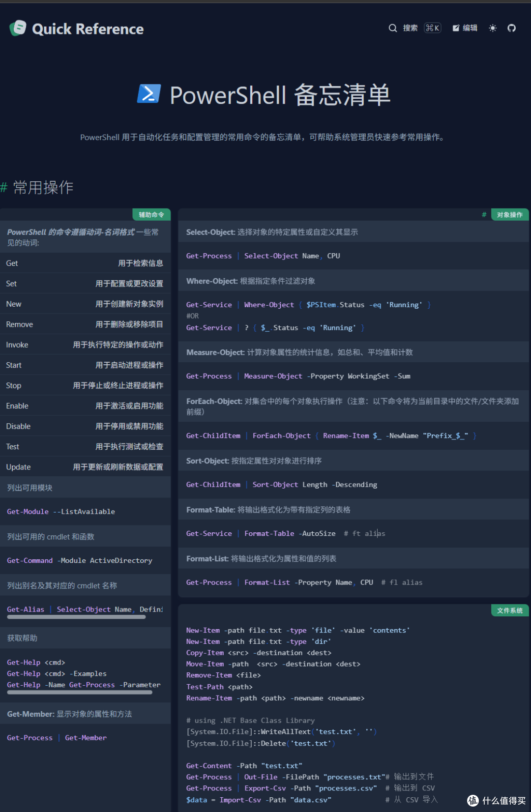
Task: Click the Get-Alias Select-Object code line
Action: click(x=85, y=609)
